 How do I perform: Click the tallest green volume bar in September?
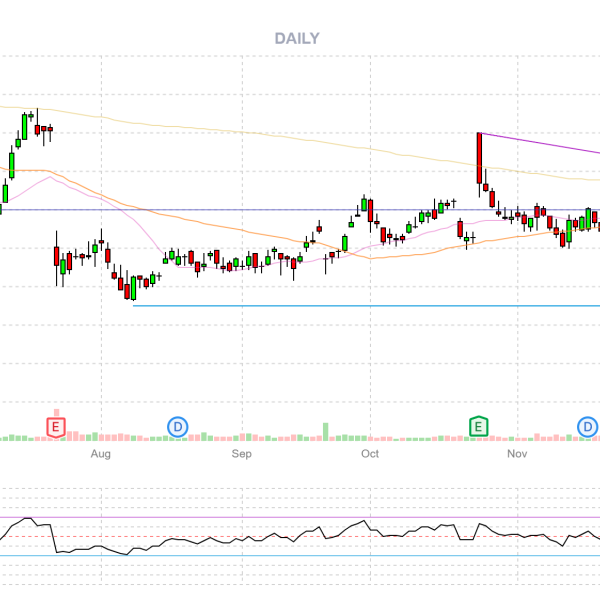point(325,431)
